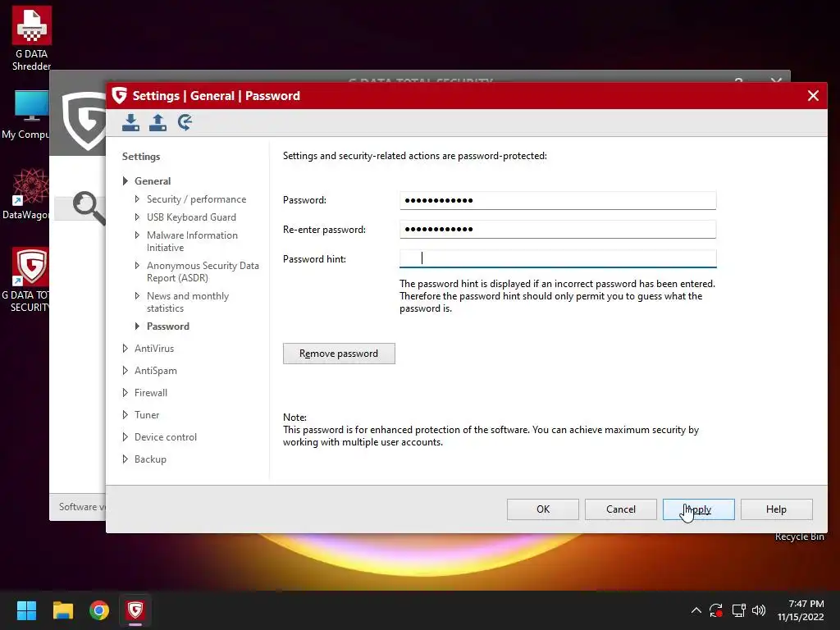
Task: Expand the Device control tree arrow
Action: (x=125, y=436)
